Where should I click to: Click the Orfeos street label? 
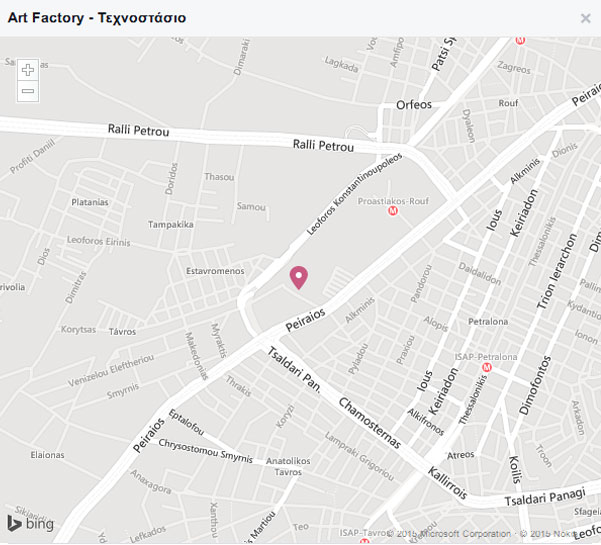click(x=414, y=104)
